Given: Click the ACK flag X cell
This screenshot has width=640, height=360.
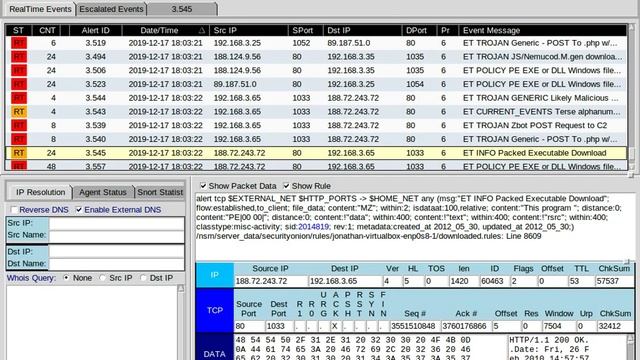Looking at the screenshot, I should click(335, 326).
